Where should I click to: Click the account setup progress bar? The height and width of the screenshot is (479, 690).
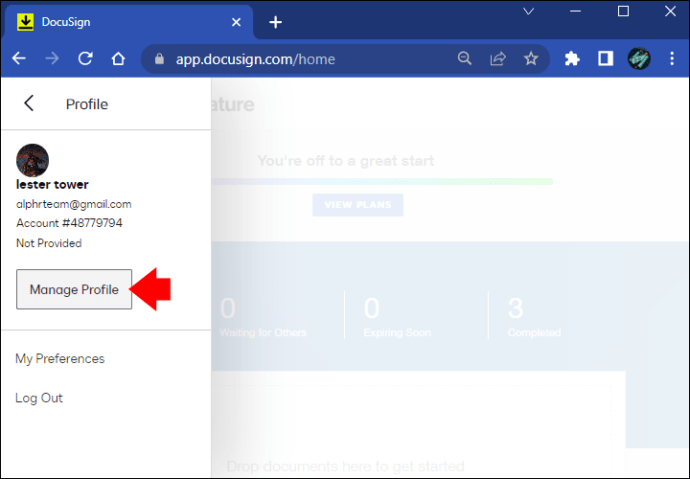coord(382,181)
